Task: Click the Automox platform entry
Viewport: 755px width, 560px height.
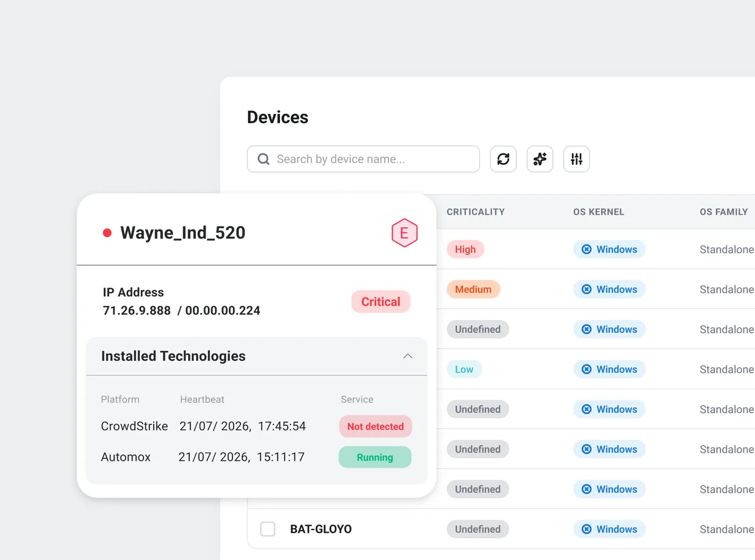Action: click(126, 457)
